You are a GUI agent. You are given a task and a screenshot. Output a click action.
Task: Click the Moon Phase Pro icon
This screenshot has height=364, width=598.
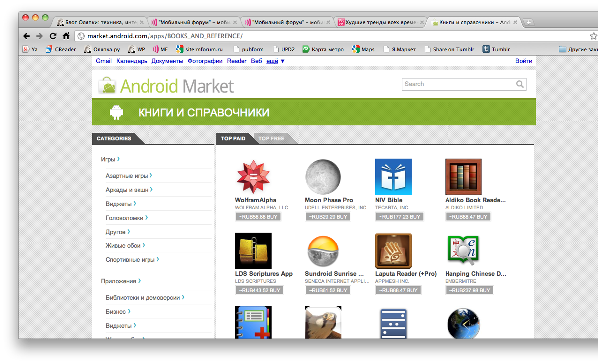[x=323, y=177]
